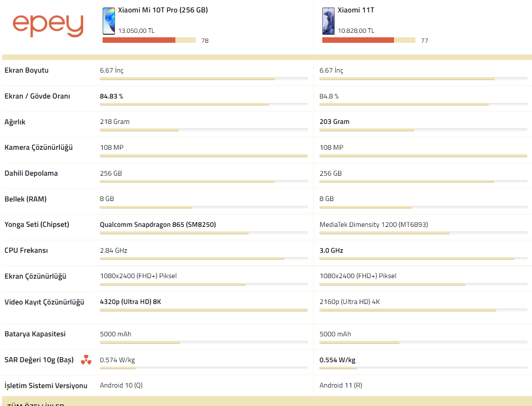This screenshot has width=532, height=406.
Task: Click the Ekran / Gövde Oranı label
Action: (x=37, y=96)
